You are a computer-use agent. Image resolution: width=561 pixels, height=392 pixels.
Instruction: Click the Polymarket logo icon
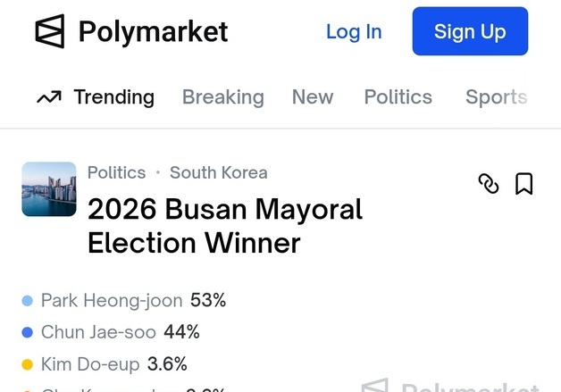(50, 32)
